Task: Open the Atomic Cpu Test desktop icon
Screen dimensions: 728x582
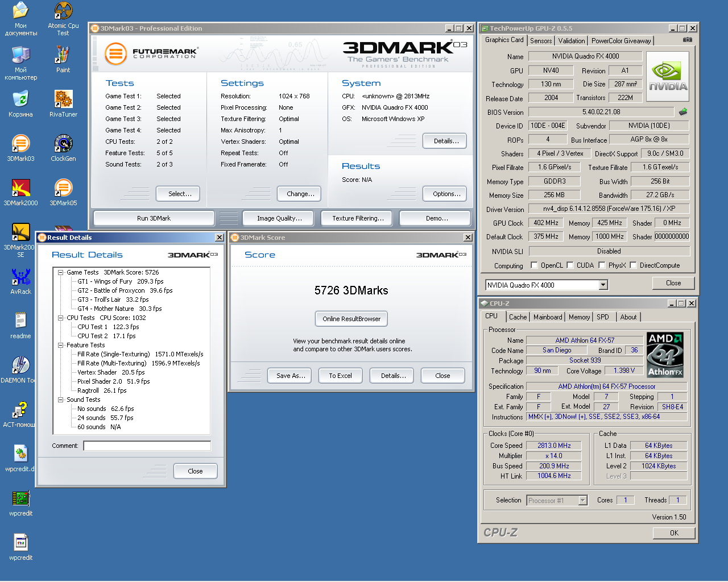Action: (x=63, y=19)
